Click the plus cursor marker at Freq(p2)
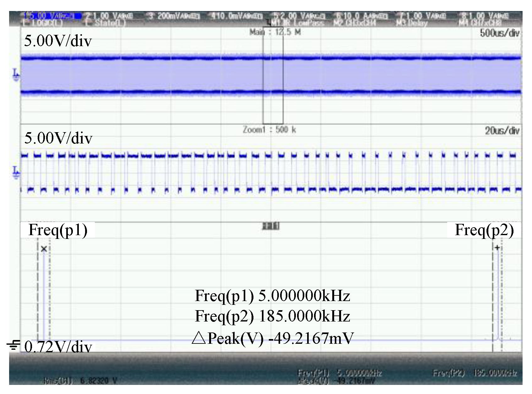This screenshot has width=532, height=394. point(497,248)
